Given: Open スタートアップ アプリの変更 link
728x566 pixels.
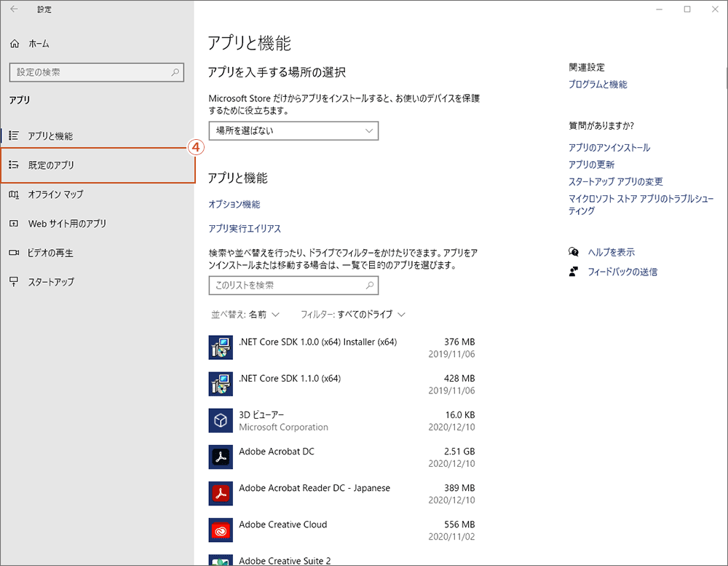Looking at the screenshot, I should click(x=616, y=181).
